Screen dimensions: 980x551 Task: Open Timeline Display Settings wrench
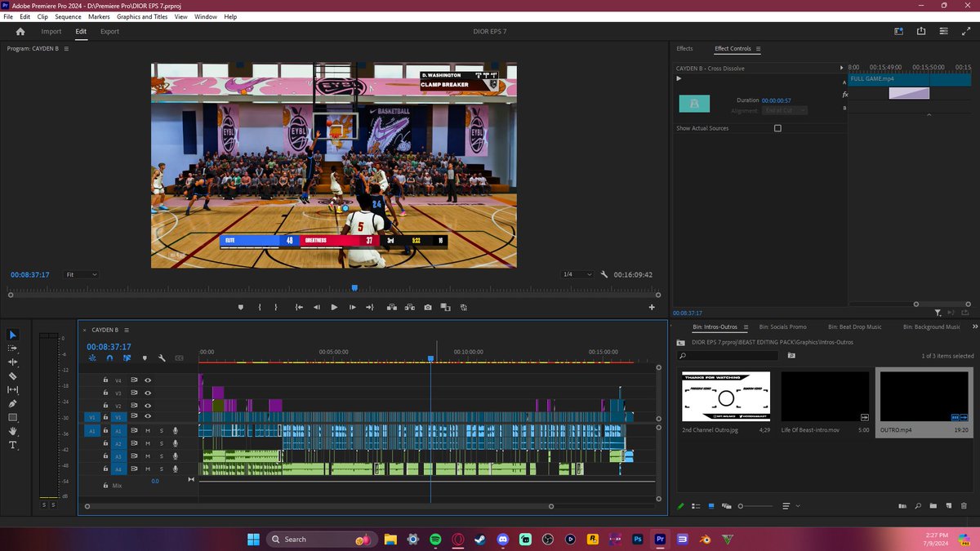162,358
